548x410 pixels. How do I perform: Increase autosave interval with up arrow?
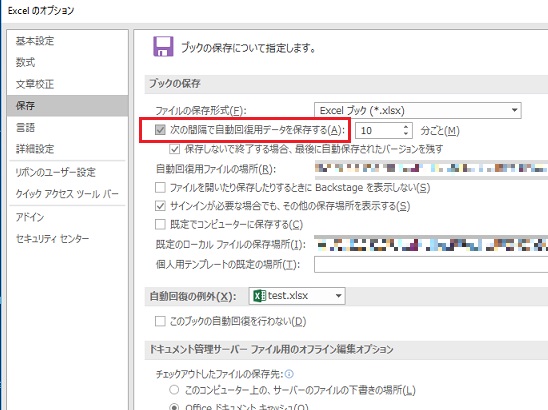click(x=406, y=127)
